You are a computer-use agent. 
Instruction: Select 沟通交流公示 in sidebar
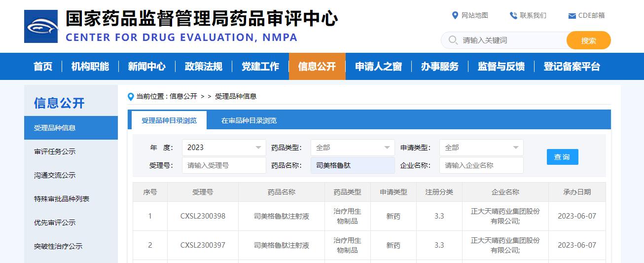coord(71,175)
